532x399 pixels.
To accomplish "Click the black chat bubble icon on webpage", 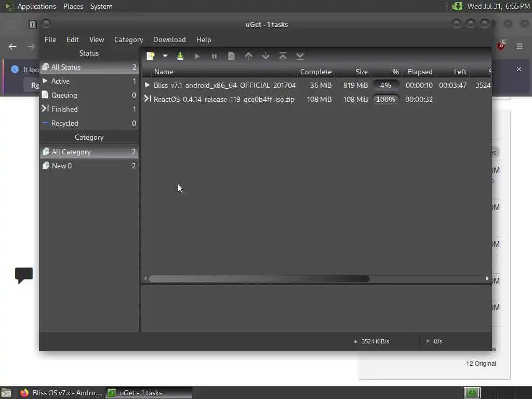I will 24,275.
